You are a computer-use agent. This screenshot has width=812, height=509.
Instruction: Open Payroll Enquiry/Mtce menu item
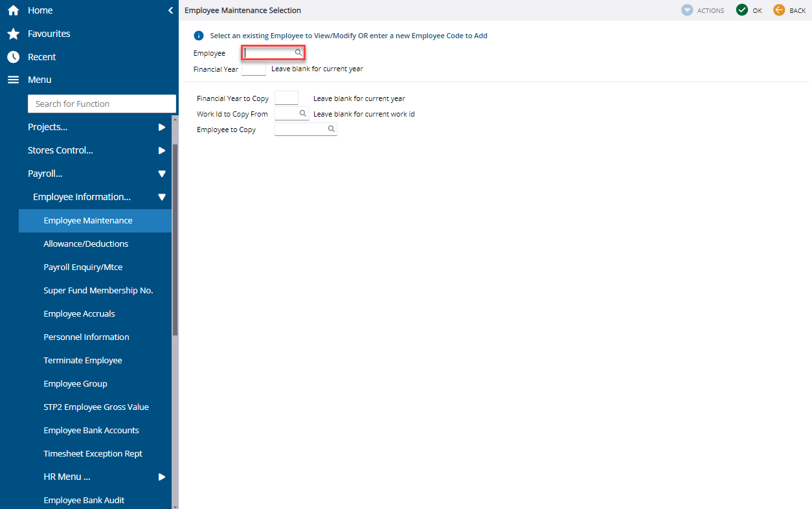83,267
